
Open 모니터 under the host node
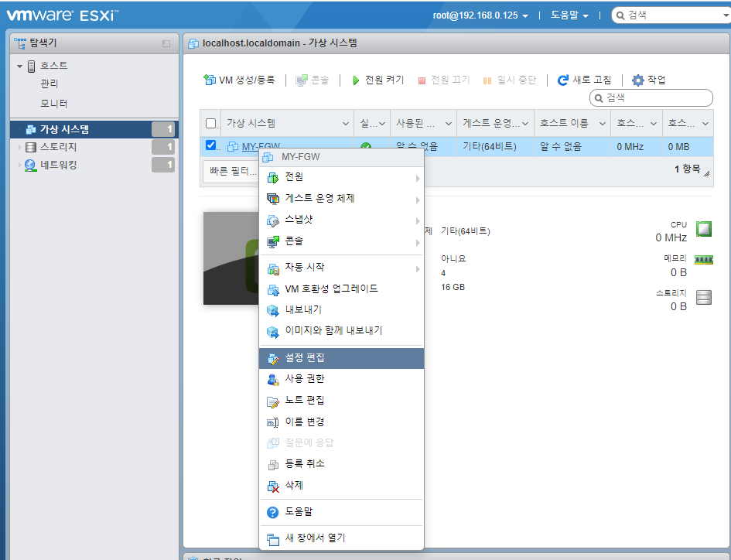(x=54, y=104)
